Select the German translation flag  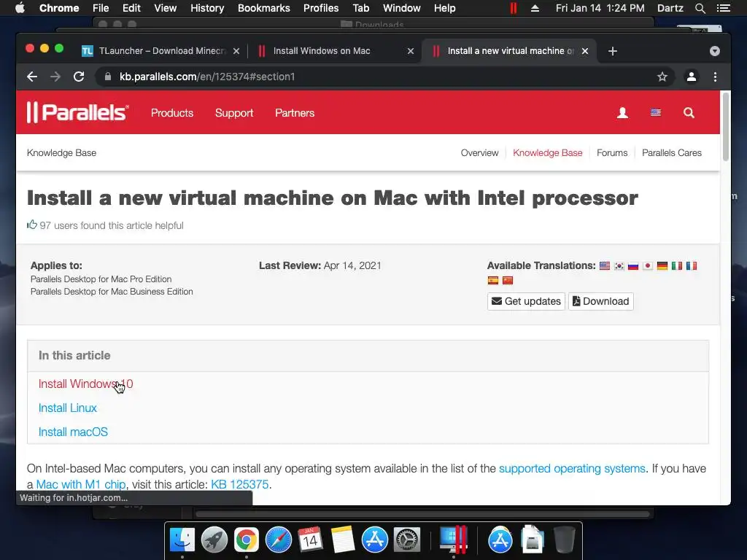[x=662, y=265]
